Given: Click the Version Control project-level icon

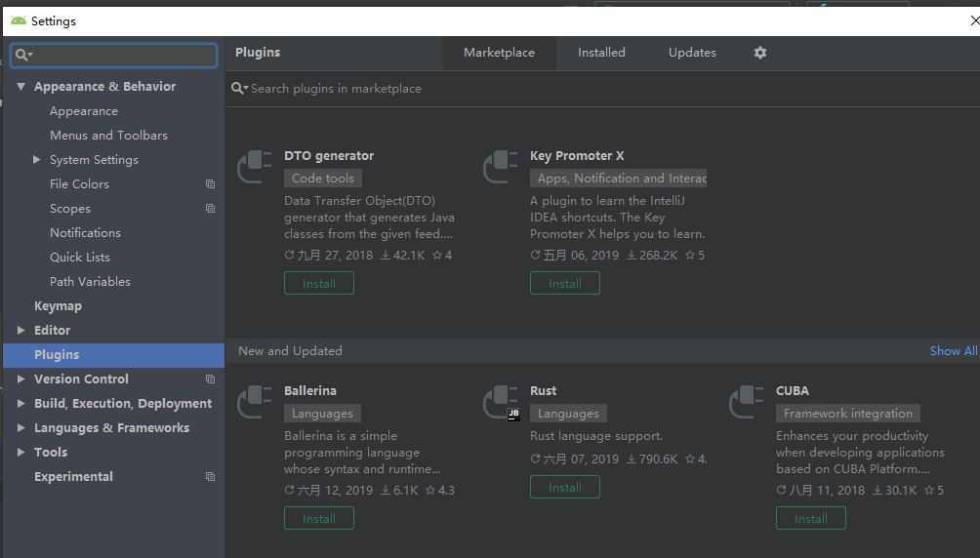Looking at the screenshot, I should click(x=210, y=379).
